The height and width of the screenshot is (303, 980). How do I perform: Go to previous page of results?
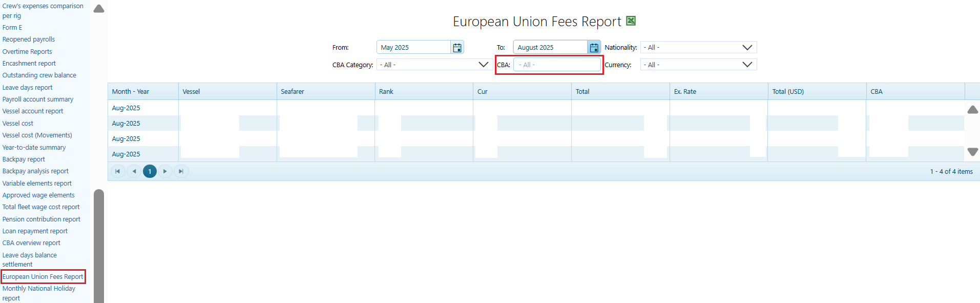coord(134,171)
